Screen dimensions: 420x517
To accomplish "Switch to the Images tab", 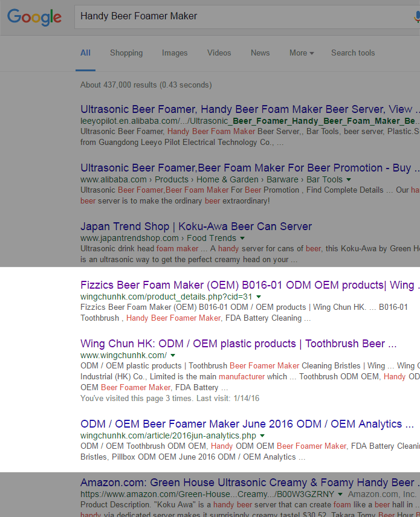I will click(175, 53).
